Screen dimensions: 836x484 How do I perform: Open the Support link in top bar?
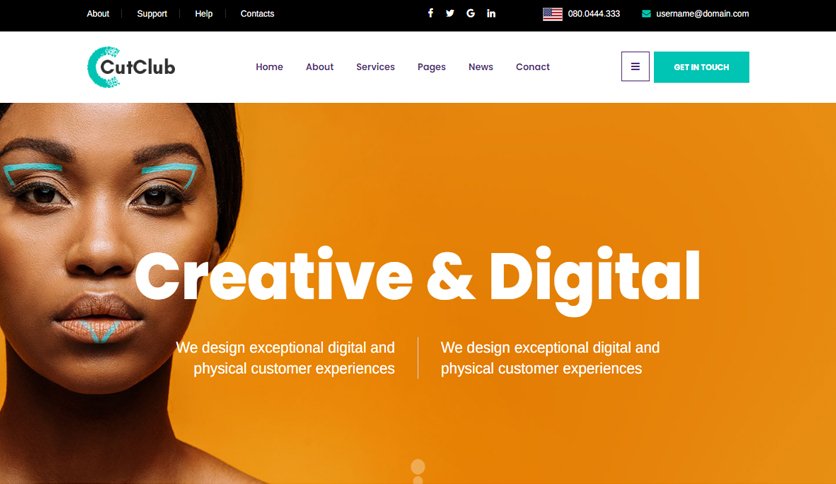[152, 14]
